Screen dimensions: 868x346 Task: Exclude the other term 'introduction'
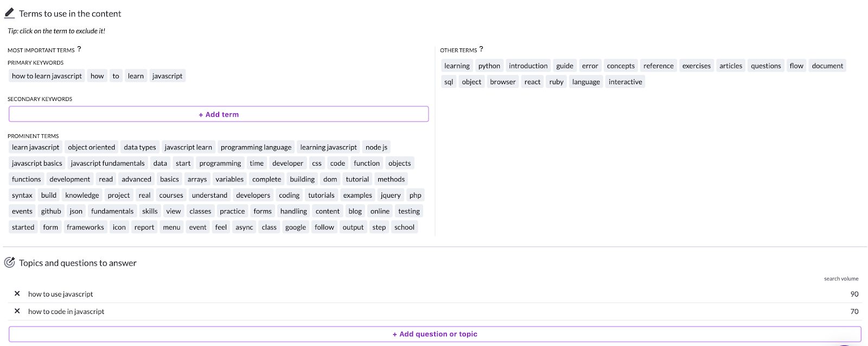[x=528, y=66]
